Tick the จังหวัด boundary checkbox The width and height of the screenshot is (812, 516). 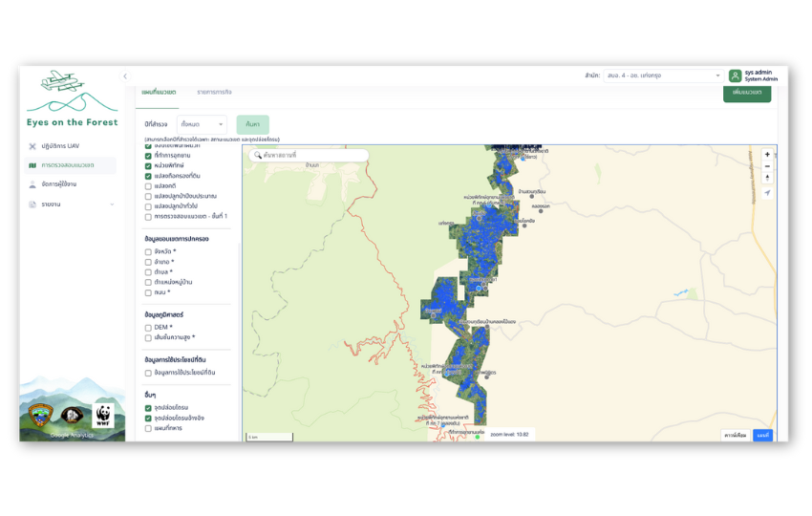coord(148,251)
